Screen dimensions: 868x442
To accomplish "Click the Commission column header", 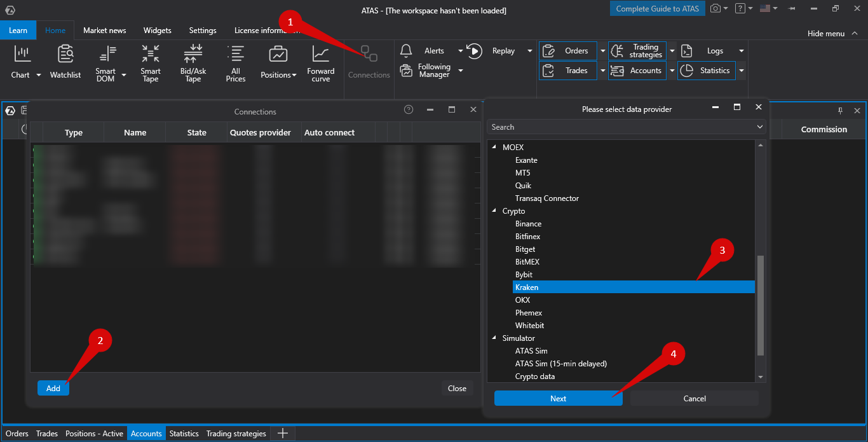I will coord(824,129).
